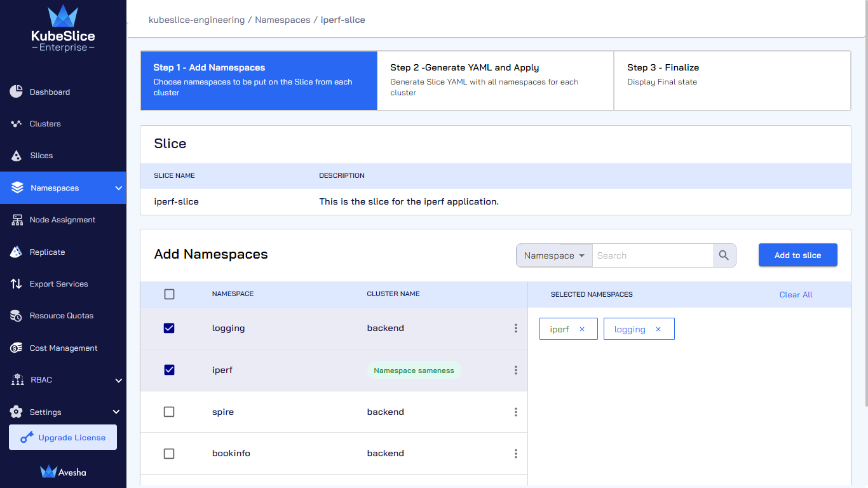The width and height of the screenshot is (868, 488).
Task: Open the three-dot menu for logging row
Action: [x=515, y=329]
